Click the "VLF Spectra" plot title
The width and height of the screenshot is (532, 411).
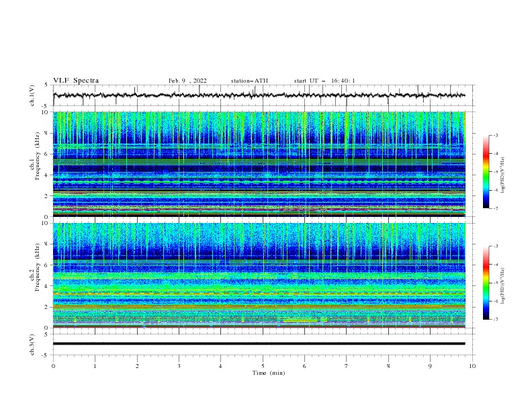(x=76, y=81)
